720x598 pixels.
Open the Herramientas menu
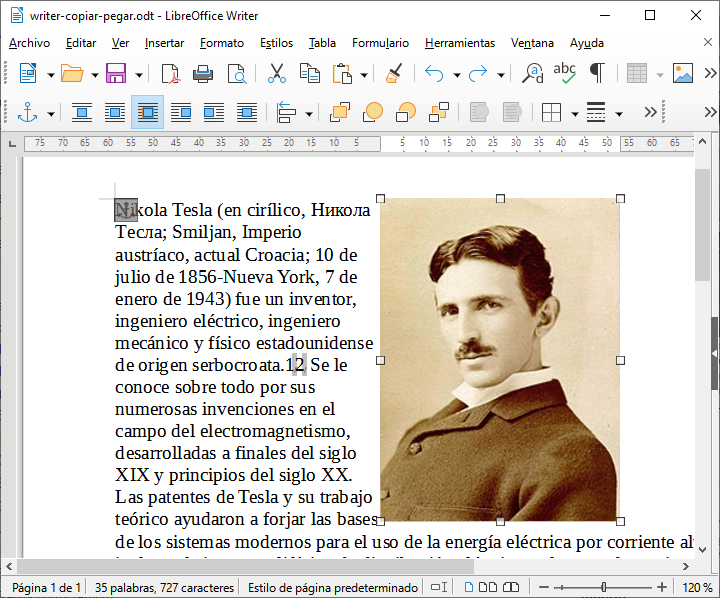pos(460,43)
